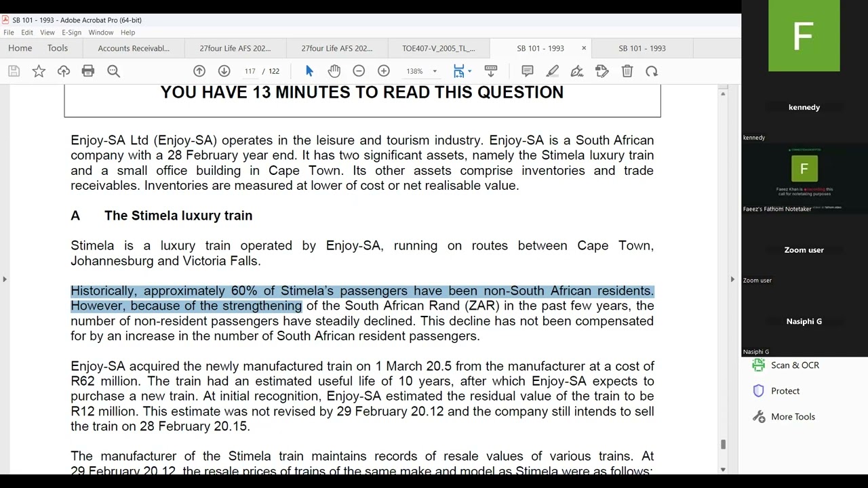Switch to the Accounts Receivabl... document tab
The width and height of the screenshot is (868, 488).
pyautogui.click(x=134, y=48)
